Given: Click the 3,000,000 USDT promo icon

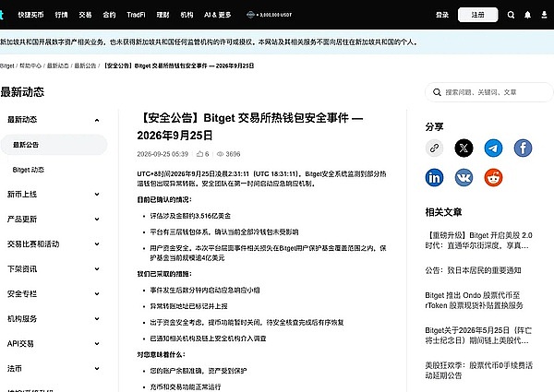Looking at the screenshot, I should coord(250,15).
